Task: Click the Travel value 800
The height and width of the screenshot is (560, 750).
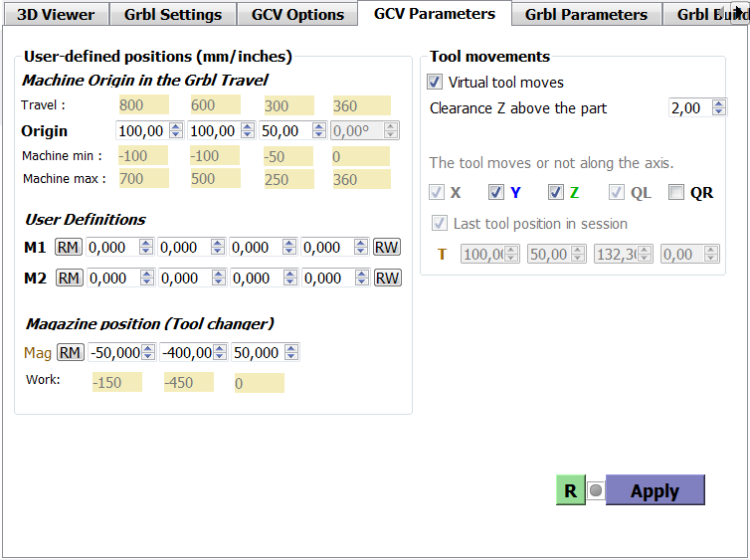Action: point(143,104)
